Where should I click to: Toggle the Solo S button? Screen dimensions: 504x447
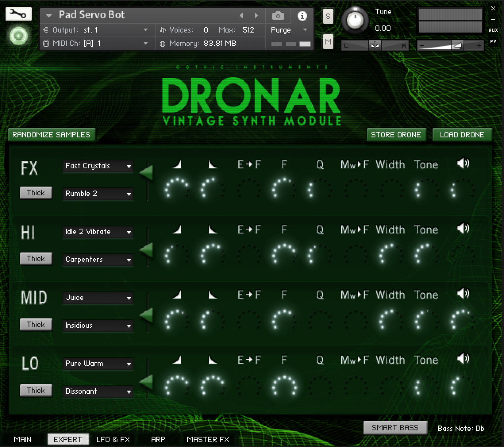(x=328, y=16)
